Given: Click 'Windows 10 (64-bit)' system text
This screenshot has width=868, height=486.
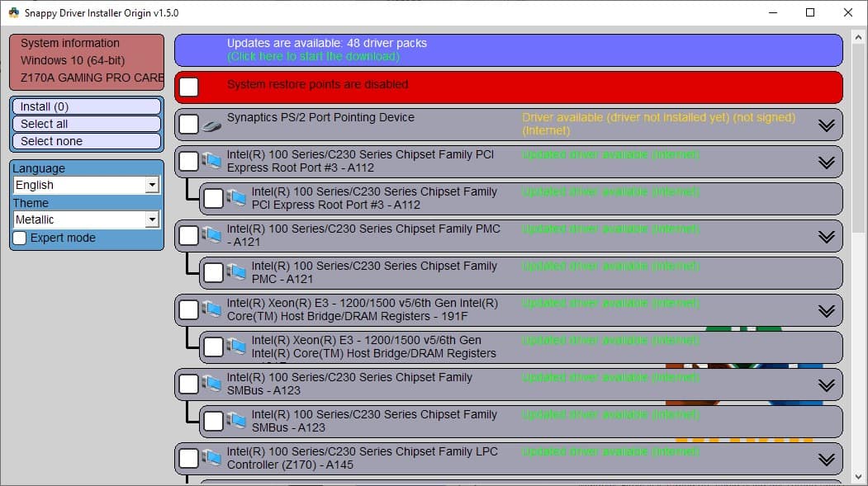Looking at the screenshot, I should point(73,60).
